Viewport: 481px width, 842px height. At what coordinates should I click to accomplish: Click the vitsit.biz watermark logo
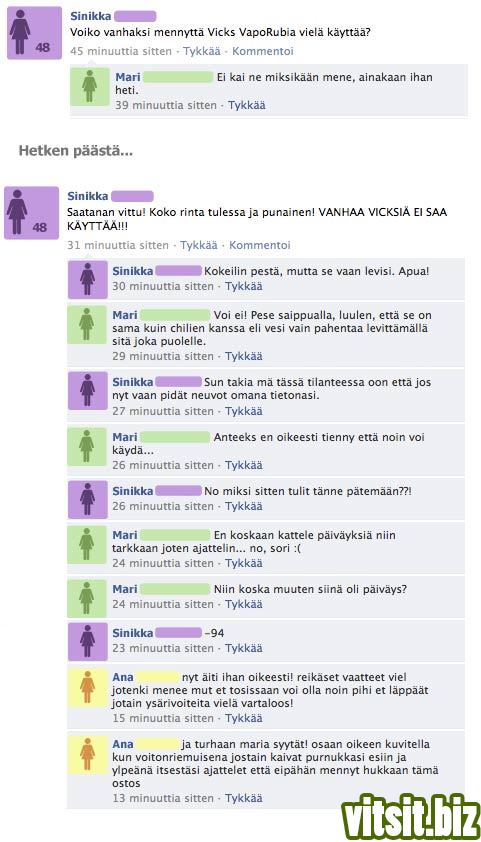tap(411, 817)
